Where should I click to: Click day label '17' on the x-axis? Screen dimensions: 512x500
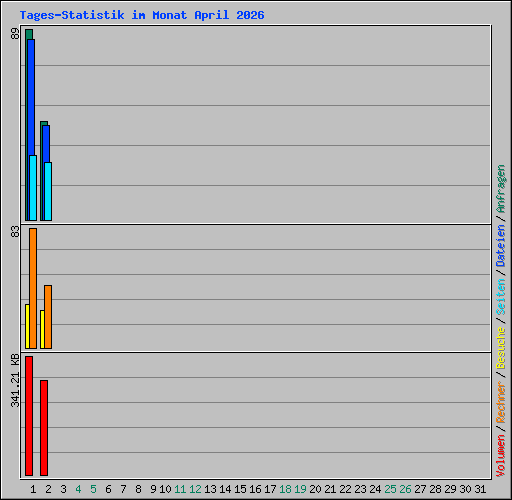click(x=270, y=489)
